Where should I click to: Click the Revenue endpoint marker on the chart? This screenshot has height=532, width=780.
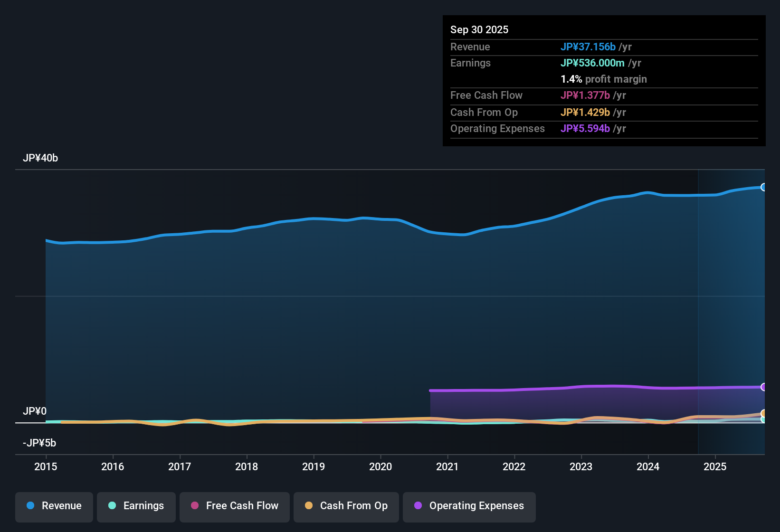click(x=764, y=187)
